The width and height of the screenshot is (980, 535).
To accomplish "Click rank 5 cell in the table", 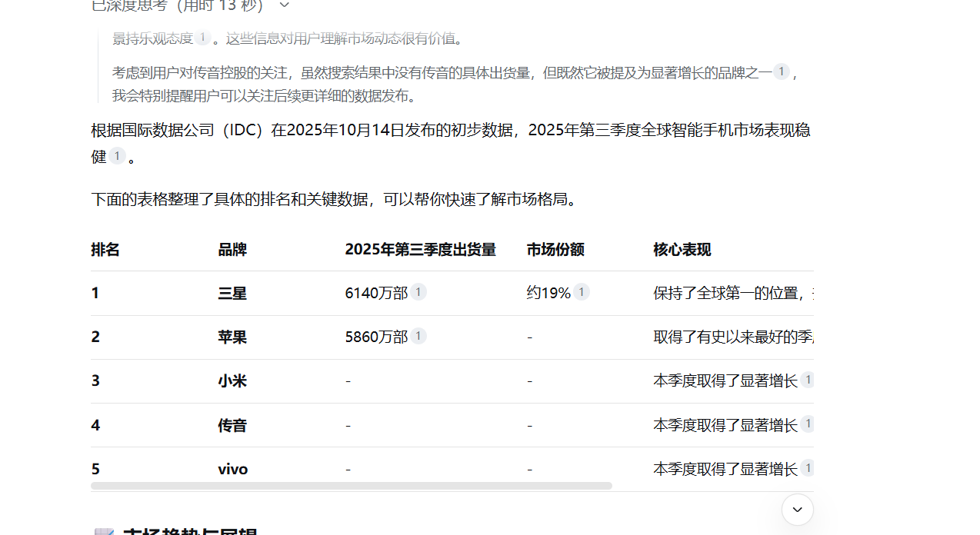I will 95,469.
